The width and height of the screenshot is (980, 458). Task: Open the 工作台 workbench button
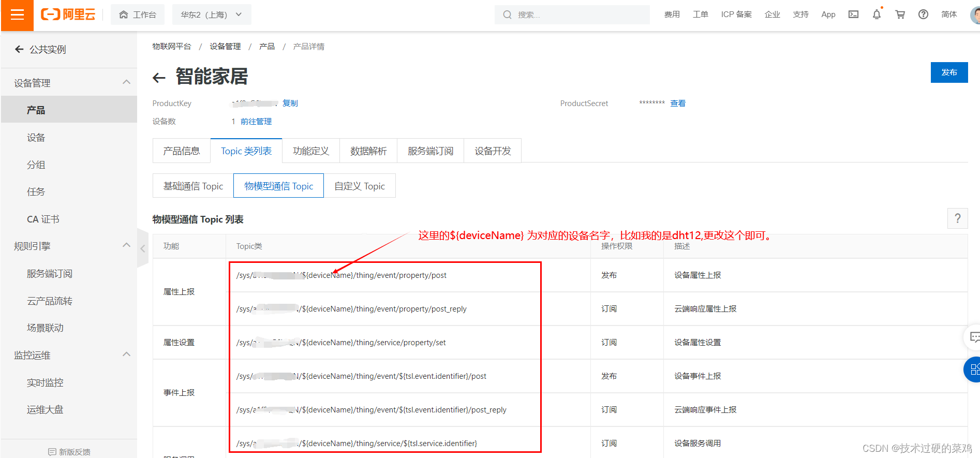(138, 14)
